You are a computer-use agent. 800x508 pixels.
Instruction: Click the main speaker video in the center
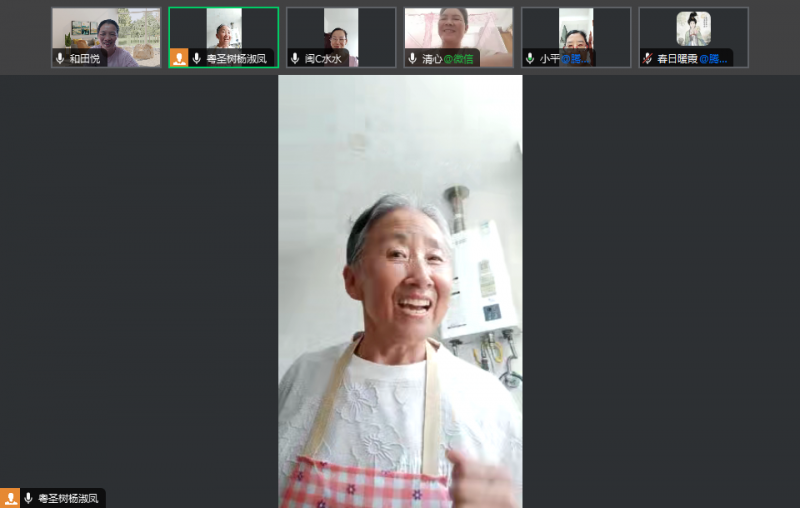tap(400, 290)
